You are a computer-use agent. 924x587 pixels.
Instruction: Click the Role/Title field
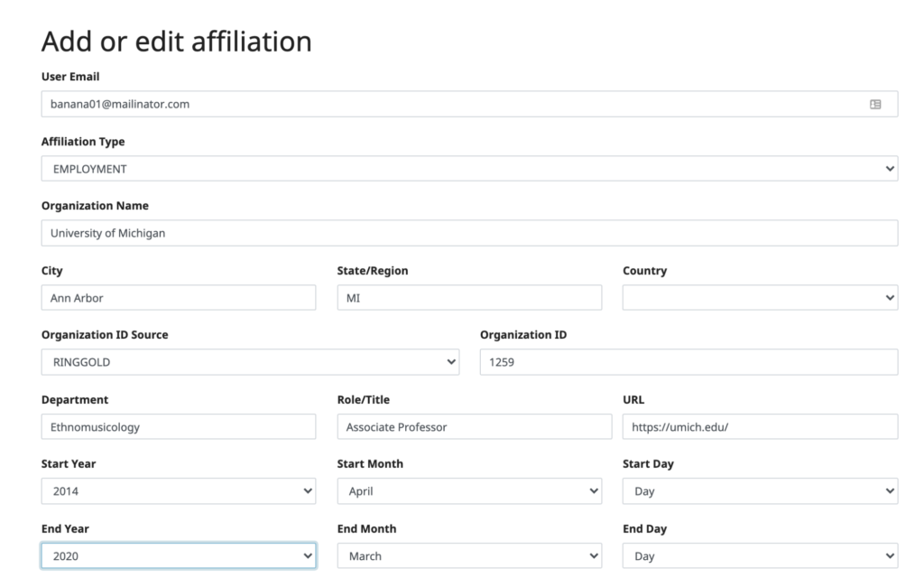[474, 427]
